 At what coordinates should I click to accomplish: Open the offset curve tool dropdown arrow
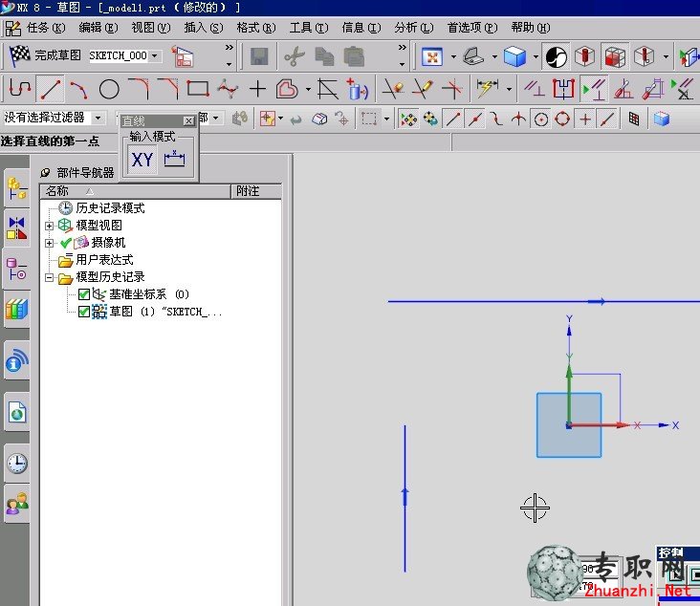[x=308, y=89]
